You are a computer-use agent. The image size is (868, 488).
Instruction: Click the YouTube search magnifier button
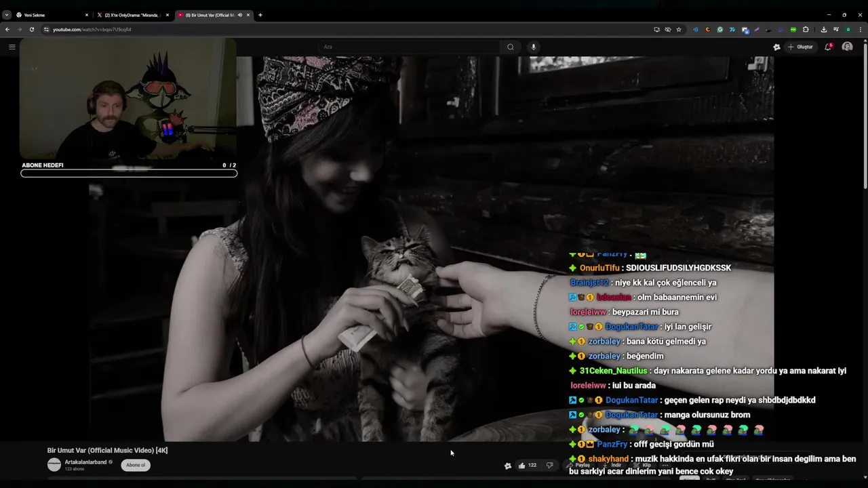tap(511, 47)
